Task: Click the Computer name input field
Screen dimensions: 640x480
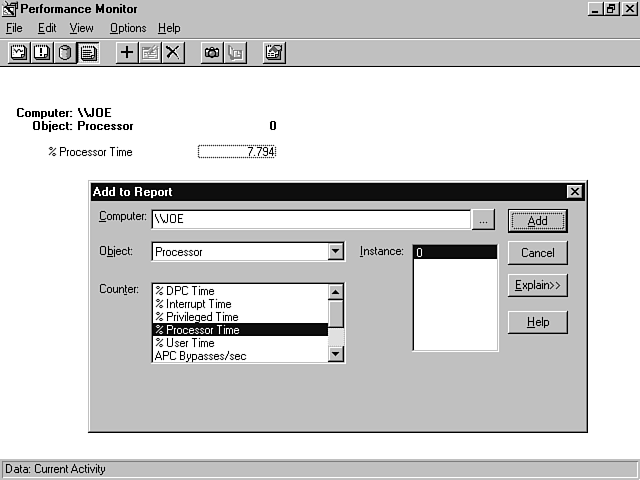Action: click(x=310, y=219)
